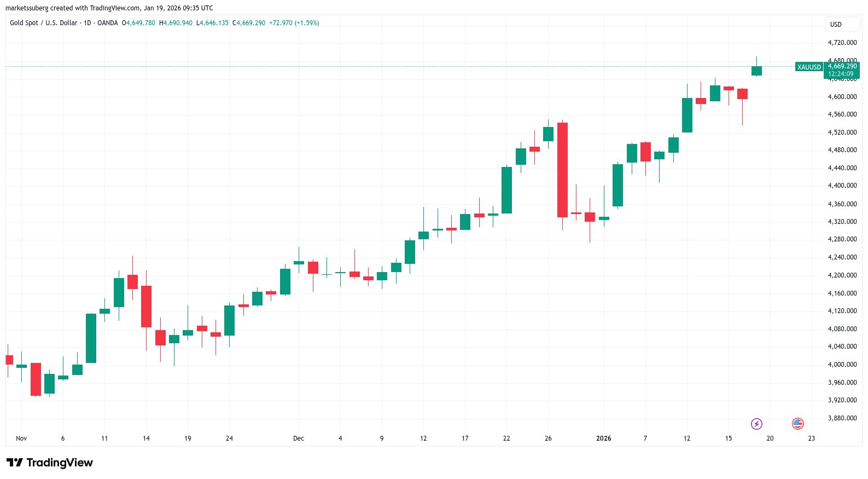868x479 pixels.
Task: Select the Dec label on date axis
Action: coord(299,438)
